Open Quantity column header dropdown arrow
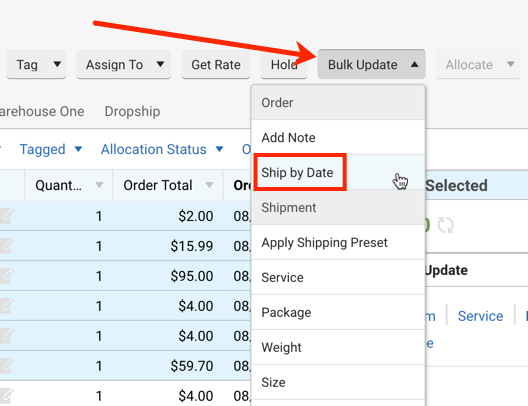 tap(99, 185)
